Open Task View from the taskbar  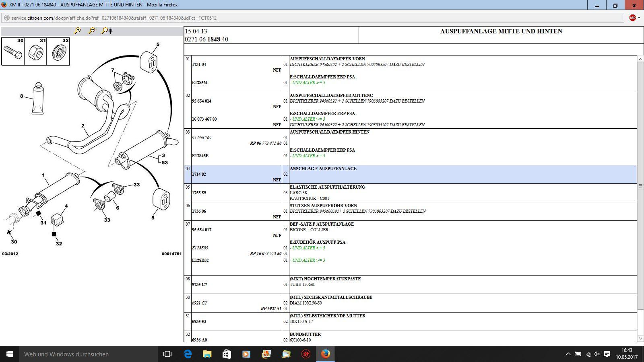click(167, 354)
